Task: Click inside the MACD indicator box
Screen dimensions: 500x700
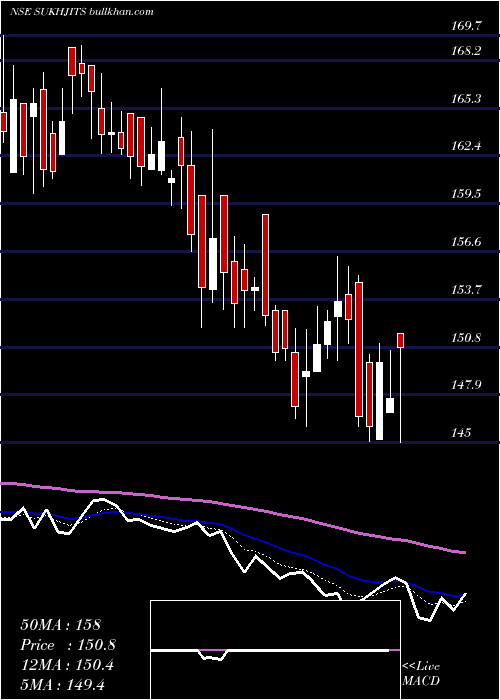Action: [x=275, y=650]
